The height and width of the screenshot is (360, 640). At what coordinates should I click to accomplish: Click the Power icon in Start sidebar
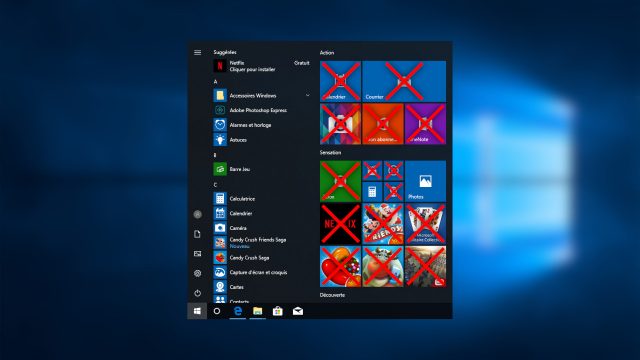[x=198, y=293]
